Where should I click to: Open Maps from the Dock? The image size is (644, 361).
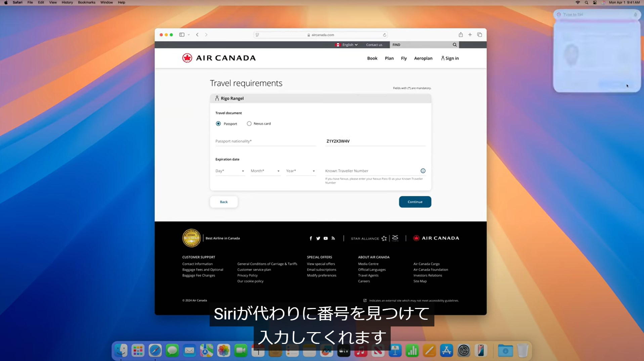click(207, 351)
